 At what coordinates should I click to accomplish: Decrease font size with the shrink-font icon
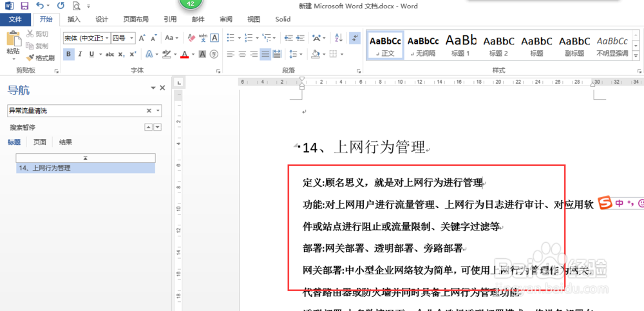[x=154, y=38]
